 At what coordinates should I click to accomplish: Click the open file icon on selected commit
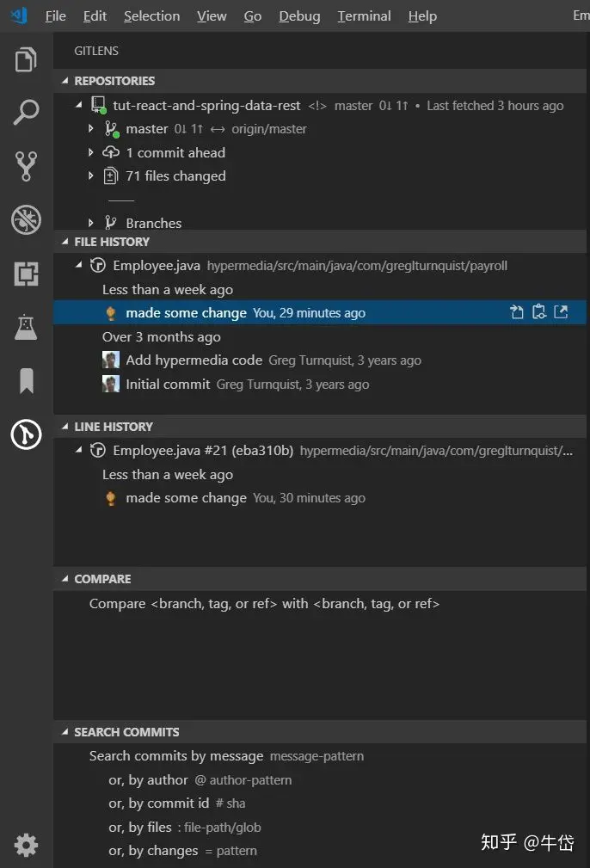point(517,312)
